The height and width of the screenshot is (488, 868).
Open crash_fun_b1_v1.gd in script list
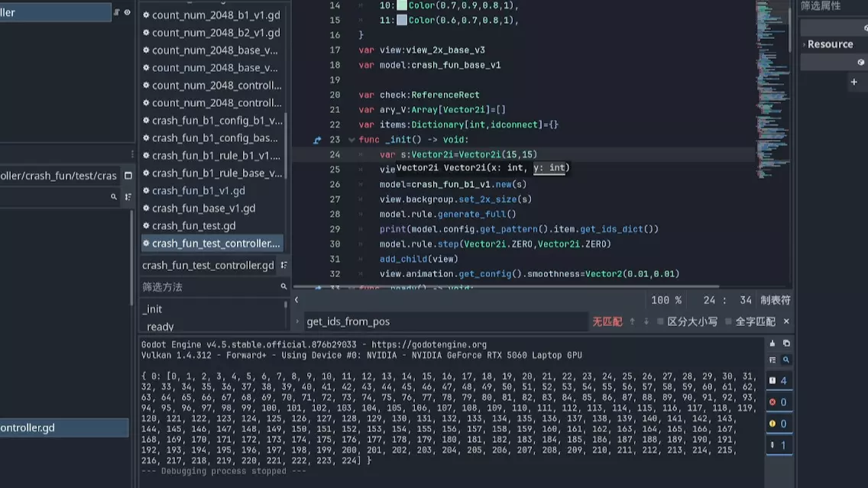point(198,190)
